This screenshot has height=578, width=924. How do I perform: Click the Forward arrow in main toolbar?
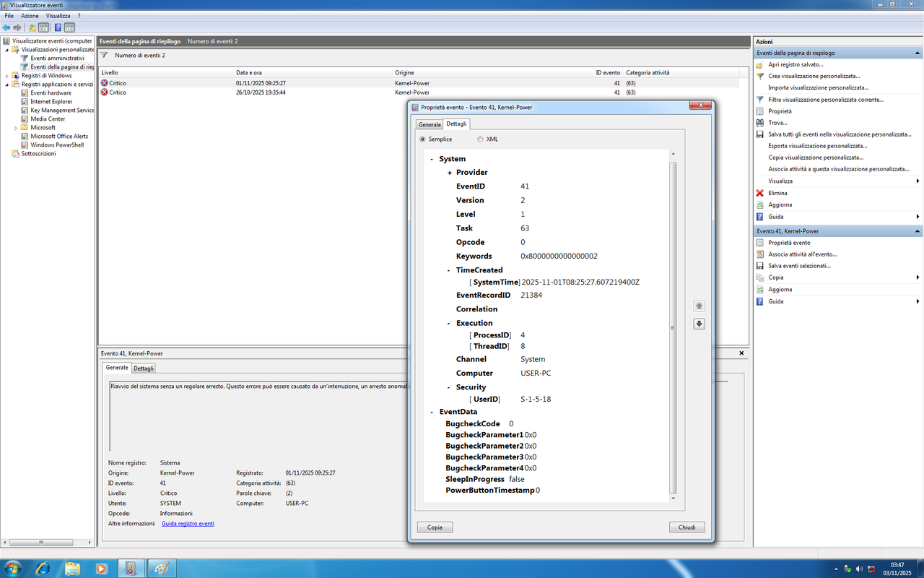17,27
